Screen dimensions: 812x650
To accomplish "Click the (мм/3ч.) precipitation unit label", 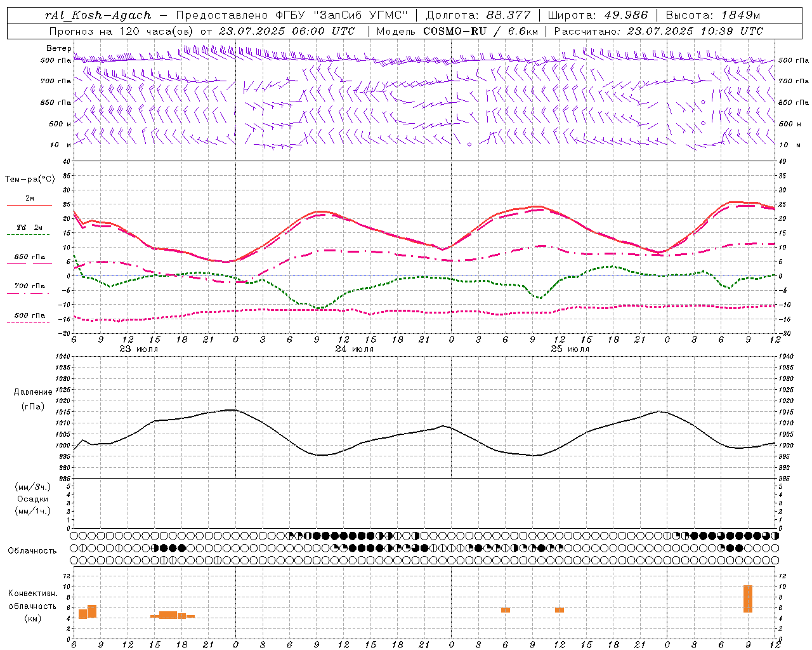I will pos(32,487).
